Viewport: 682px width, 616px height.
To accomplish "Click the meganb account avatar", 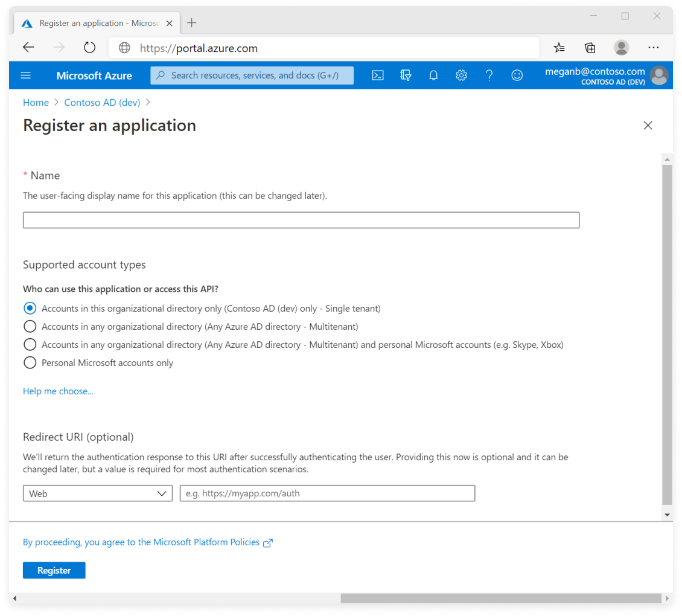I will (x=659, y=75).
